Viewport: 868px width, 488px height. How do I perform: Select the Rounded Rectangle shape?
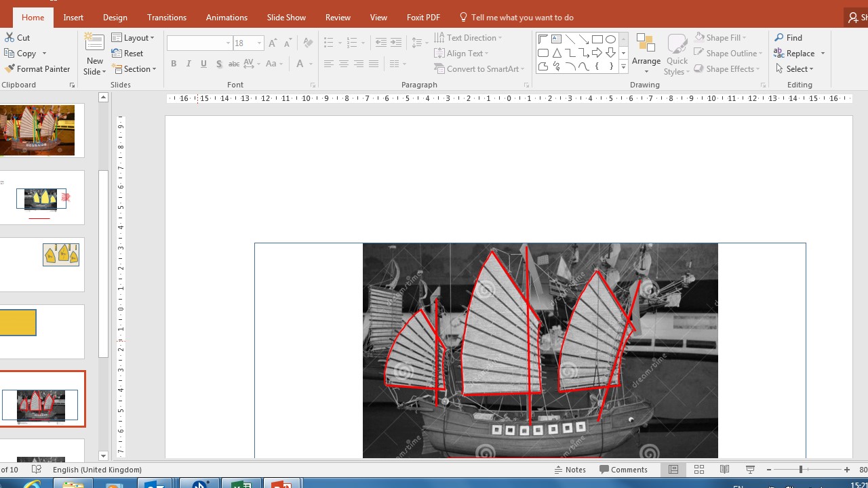tap(543, 53)
